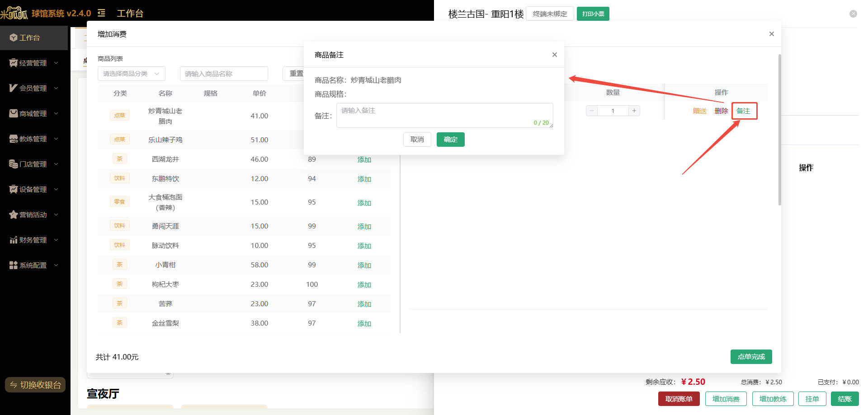Click the 重置 button

[x=294, y=74]
